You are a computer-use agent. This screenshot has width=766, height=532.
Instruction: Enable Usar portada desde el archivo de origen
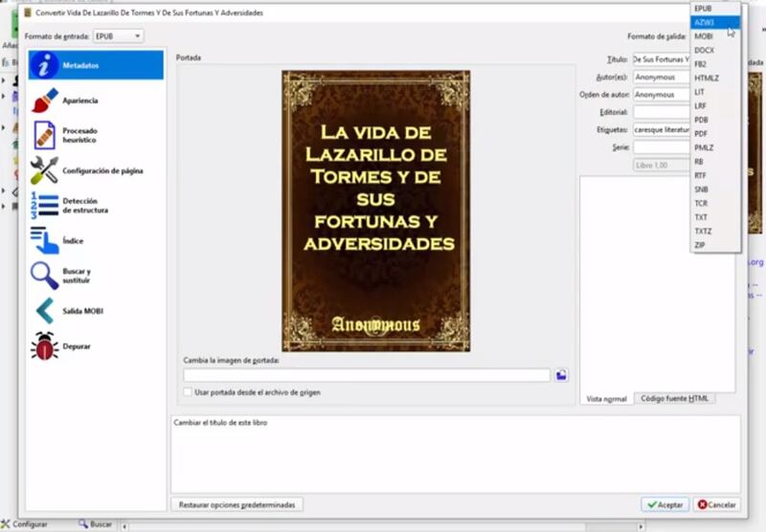tap(188, 392)
